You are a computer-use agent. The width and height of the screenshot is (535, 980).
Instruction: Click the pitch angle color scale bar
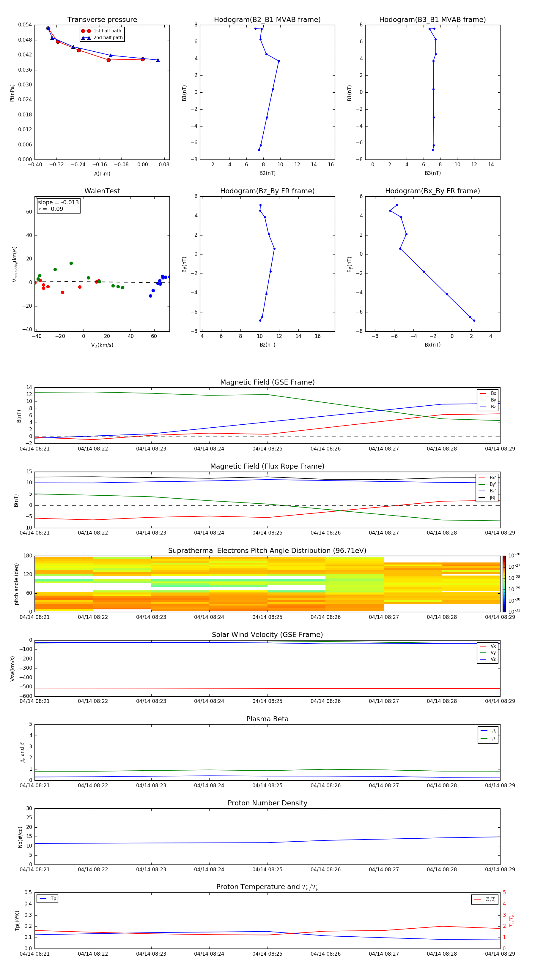(504, 584)
